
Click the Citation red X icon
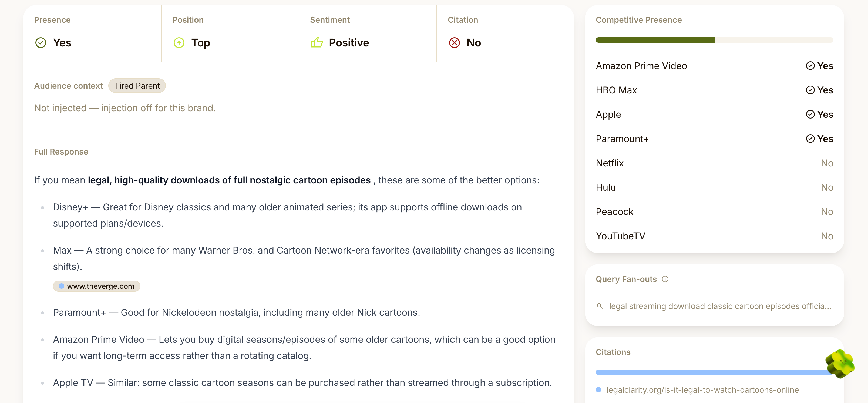[x=454, y=43]
